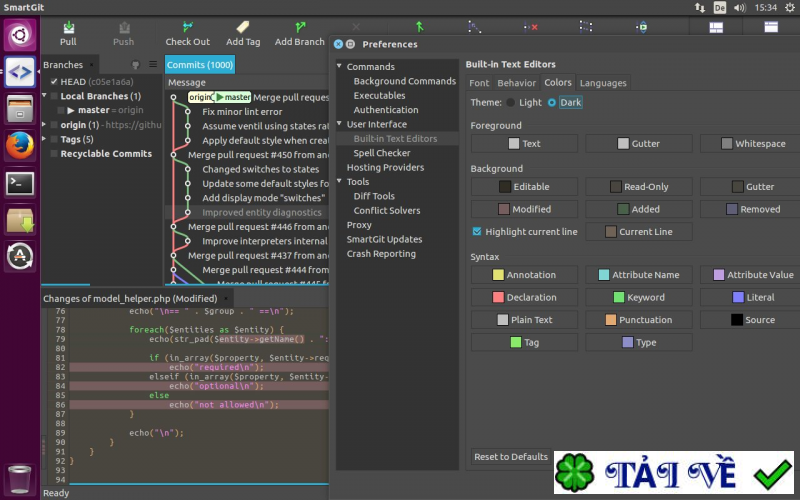Open the Spell Checker preferences page
This screenshot has width=800, height=500.
381,153
